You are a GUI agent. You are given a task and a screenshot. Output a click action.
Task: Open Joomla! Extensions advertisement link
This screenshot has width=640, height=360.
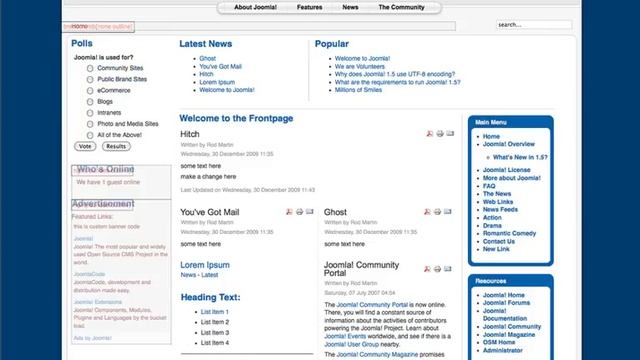(x=98, y=302)
